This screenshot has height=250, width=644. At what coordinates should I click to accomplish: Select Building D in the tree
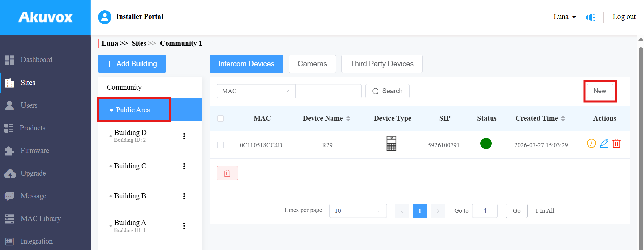pos(130,133)
